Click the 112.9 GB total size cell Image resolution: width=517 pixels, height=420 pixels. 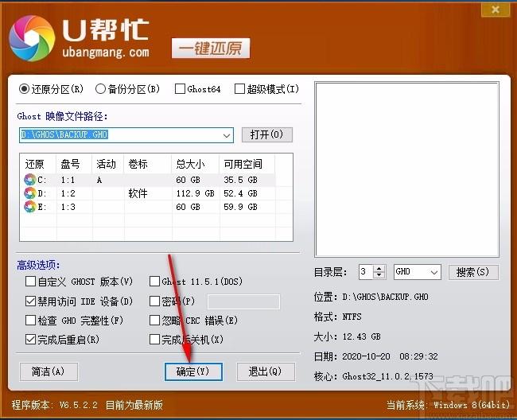(195, 193)
